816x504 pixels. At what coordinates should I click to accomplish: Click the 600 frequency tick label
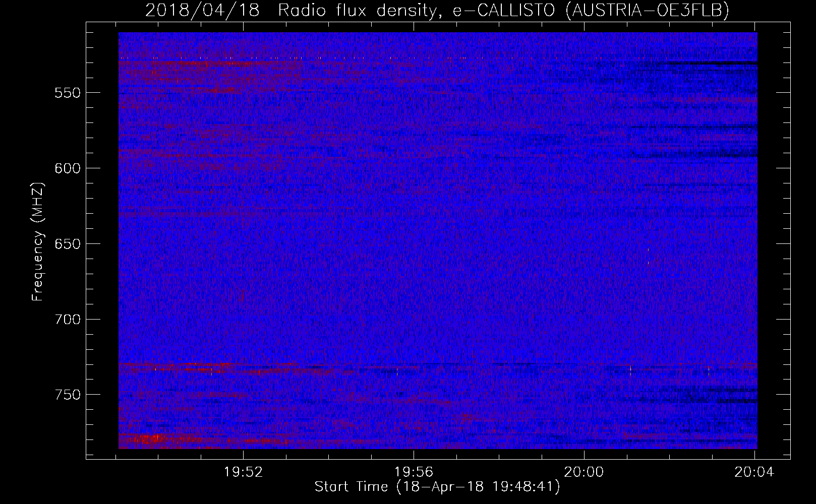68,168
